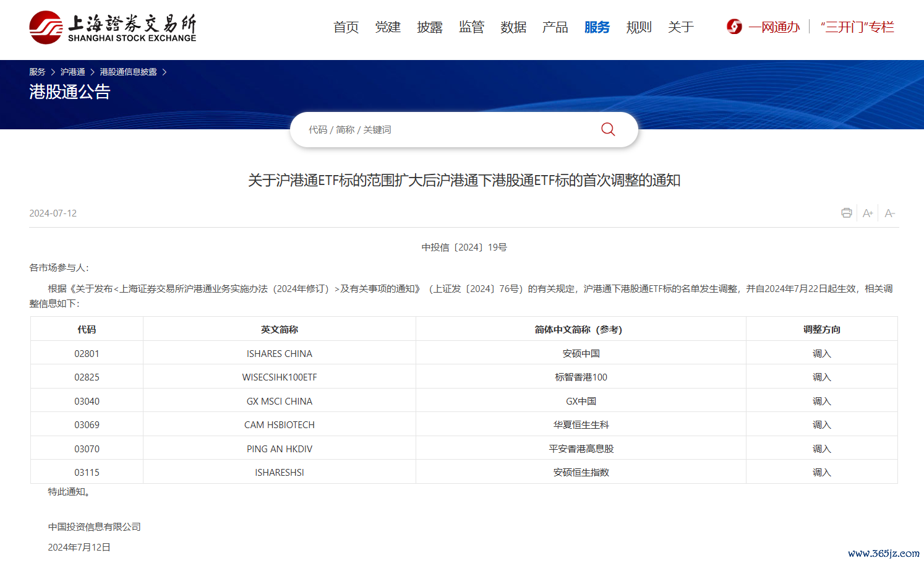This screenshot has width=924, height=563.
Task: Decrease font size with A- icon
Action: click(890, 213)
